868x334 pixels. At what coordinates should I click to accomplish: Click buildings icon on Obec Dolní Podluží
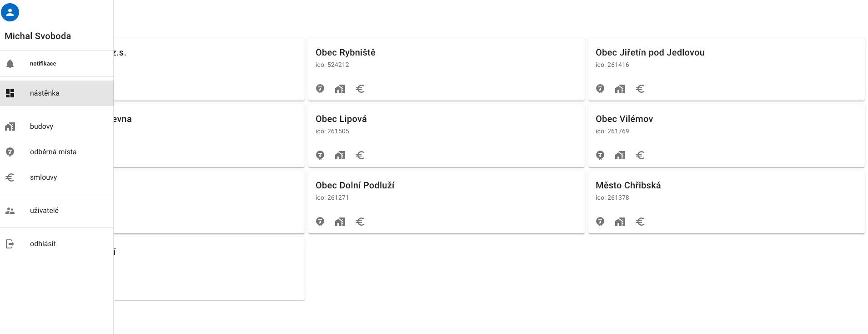[340, 222]
